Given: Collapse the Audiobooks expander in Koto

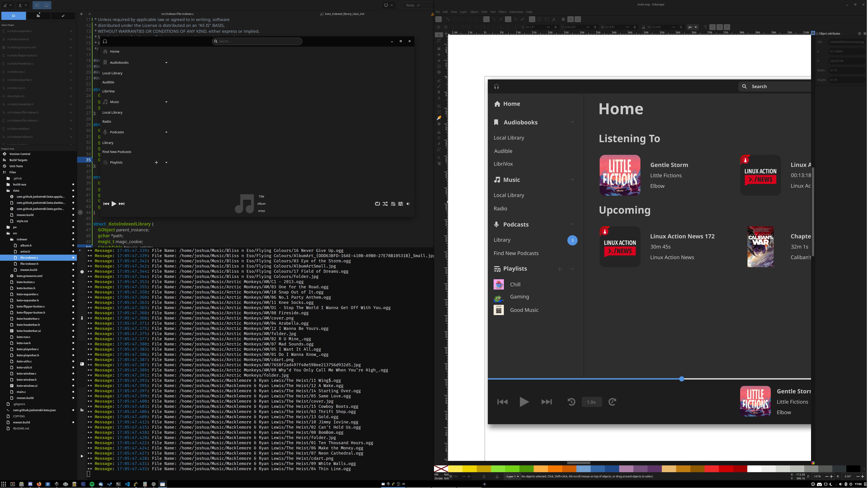Looking at the screenshot, I should coord(166,63).
